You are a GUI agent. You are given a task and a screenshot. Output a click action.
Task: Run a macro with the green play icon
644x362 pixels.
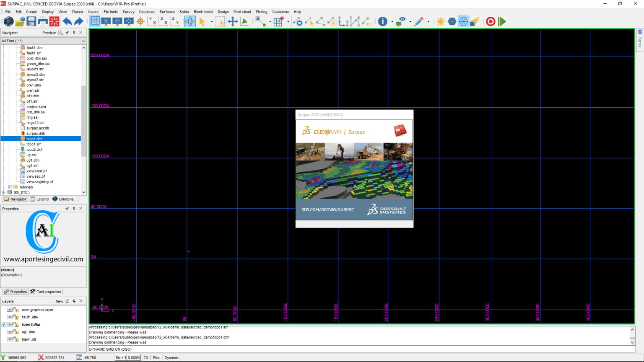tap(502, 21)
